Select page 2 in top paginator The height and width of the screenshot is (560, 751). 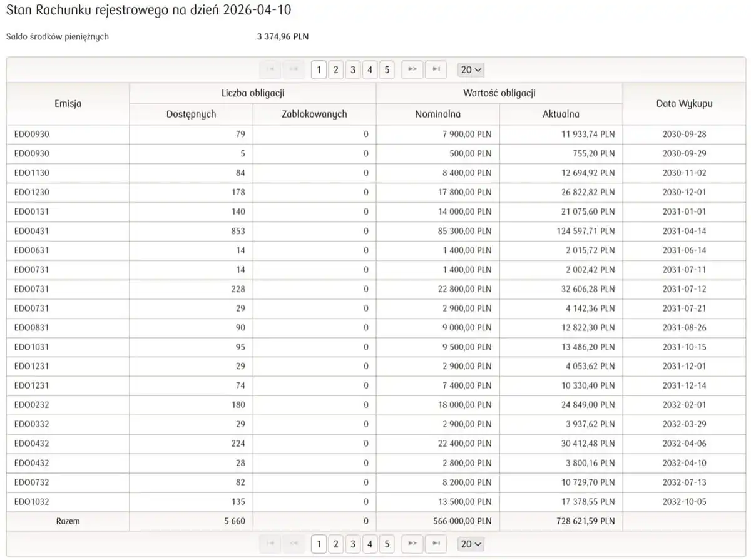pyautogui.click(x=336, y=69)
